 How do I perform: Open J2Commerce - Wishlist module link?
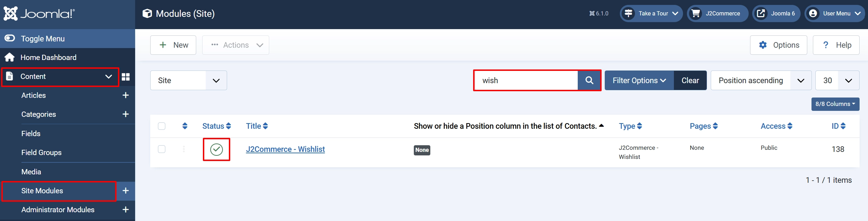[x=285, y=149]
